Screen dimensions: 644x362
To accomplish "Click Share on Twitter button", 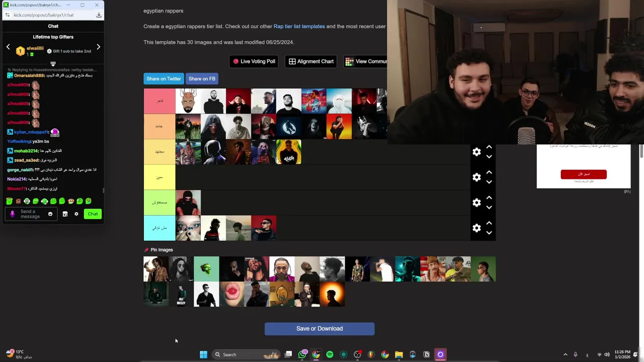I will [164, 78].
